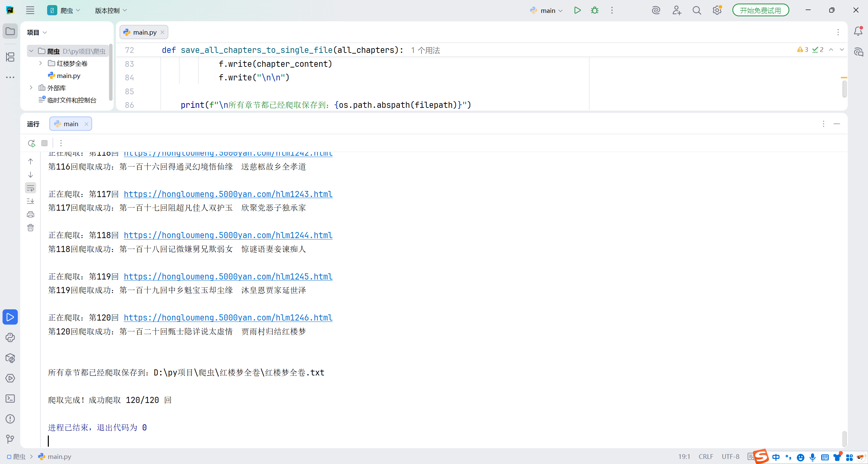Click the print console output icon
868x464 pixels.
pyautogui.click(x=31, y=214)
